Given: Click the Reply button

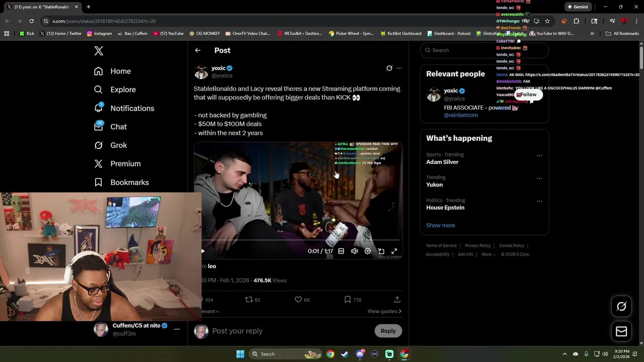Looking at the screenshot, I should [388, 331].
